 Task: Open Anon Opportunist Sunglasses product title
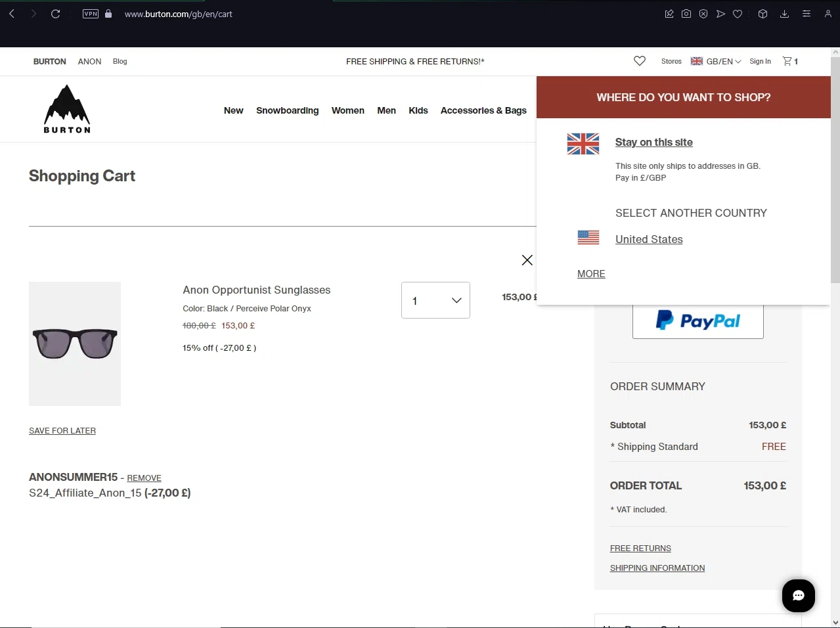(257, 290)
